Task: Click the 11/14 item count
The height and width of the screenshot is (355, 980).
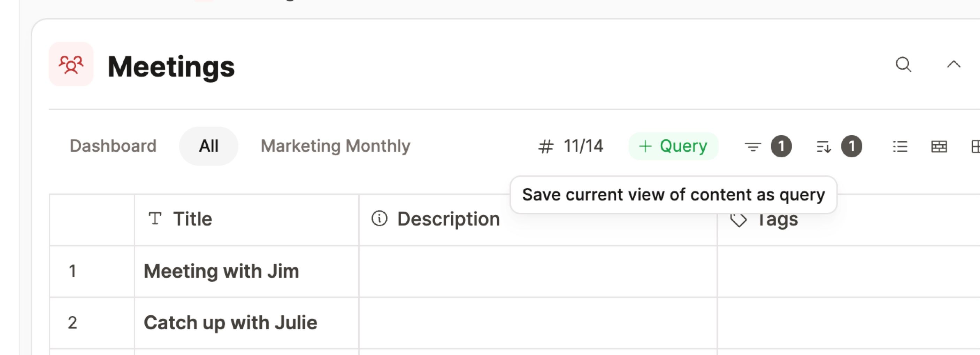Action: click(583, 146)
